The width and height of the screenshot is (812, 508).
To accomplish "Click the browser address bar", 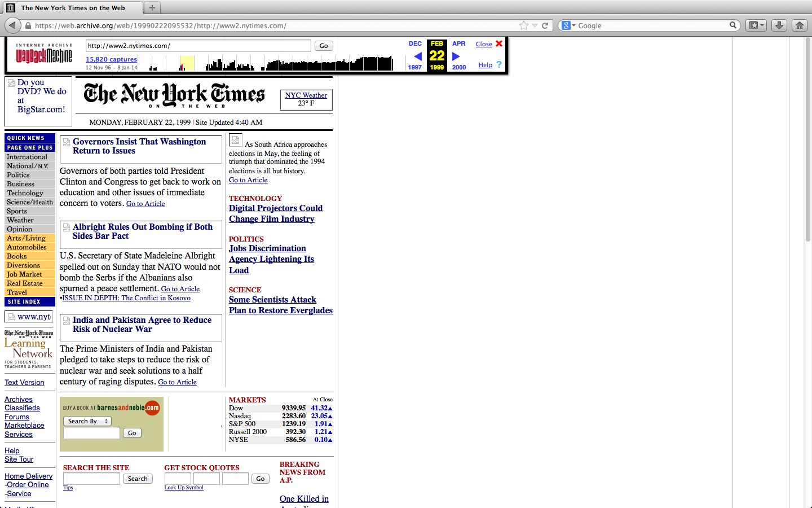I will [x=276, y=25].
